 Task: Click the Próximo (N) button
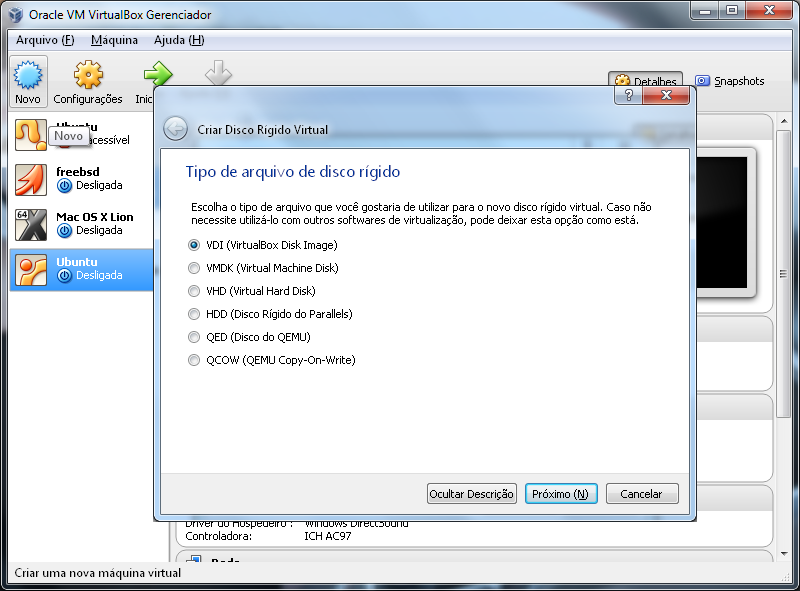pyautogui.click(x=561, y=494)
